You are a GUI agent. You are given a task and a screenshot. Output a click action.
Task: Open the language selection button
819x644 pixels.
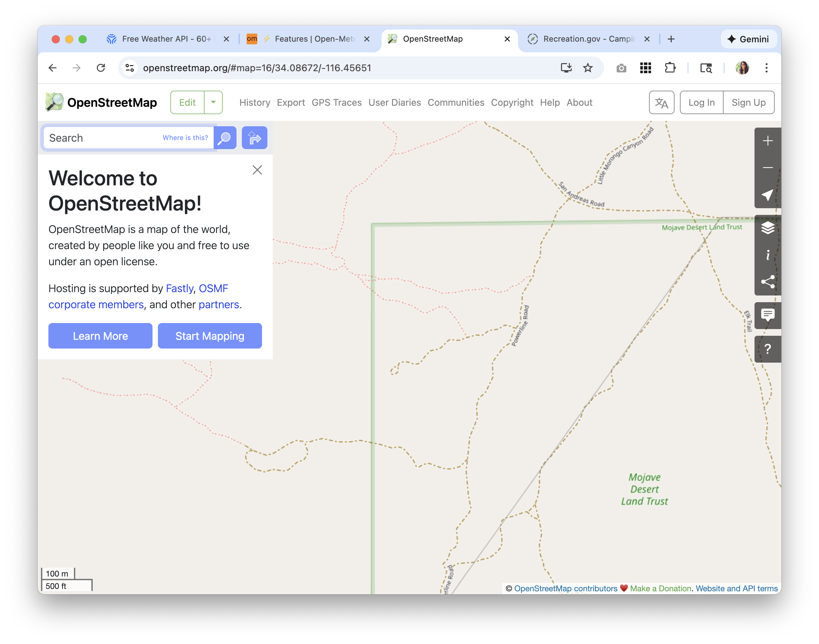661,102
